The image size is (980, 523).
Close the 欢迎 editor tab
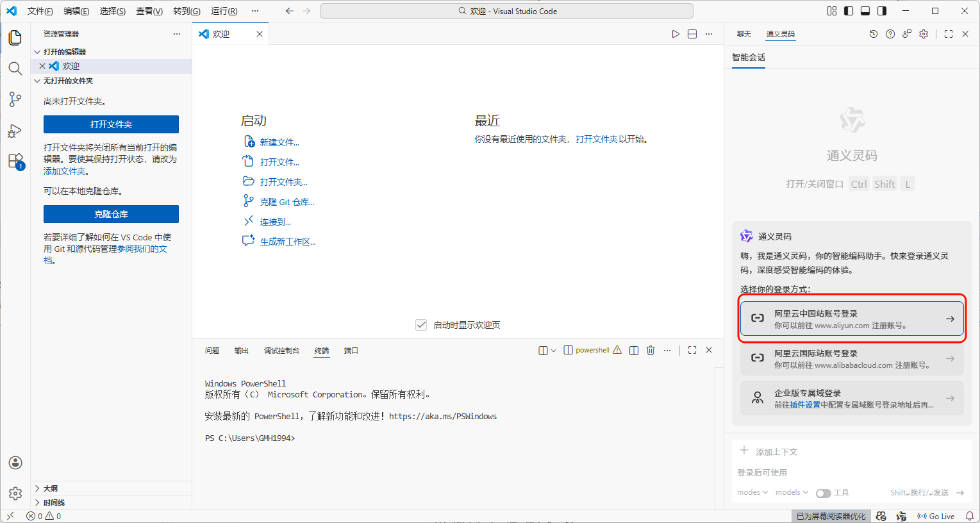260,34
